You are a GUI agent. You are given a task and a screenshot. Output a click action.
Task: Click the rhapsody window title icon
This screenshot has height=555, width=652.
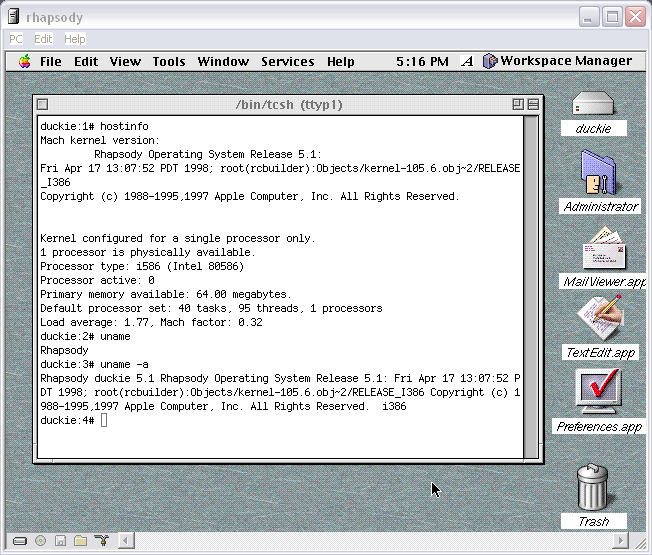pos(14,17)
